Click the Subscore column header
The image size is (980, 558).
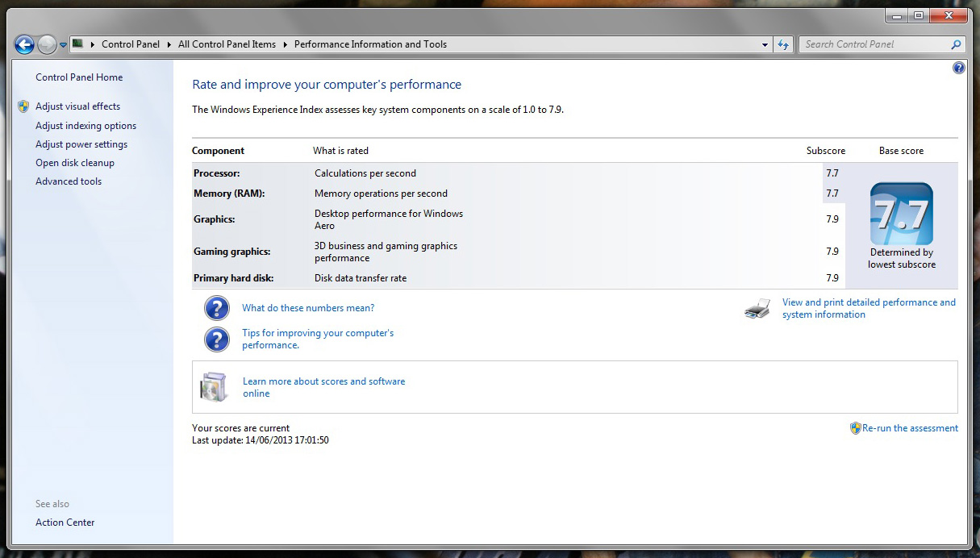(826, 151)
